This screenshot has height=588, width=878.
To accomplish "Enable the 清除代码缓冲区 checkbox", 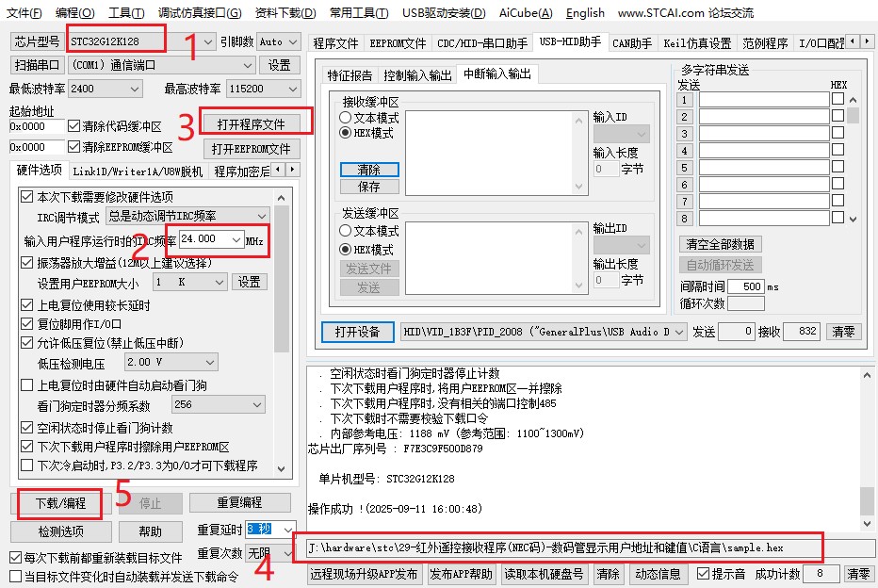I will coord(74,126).
